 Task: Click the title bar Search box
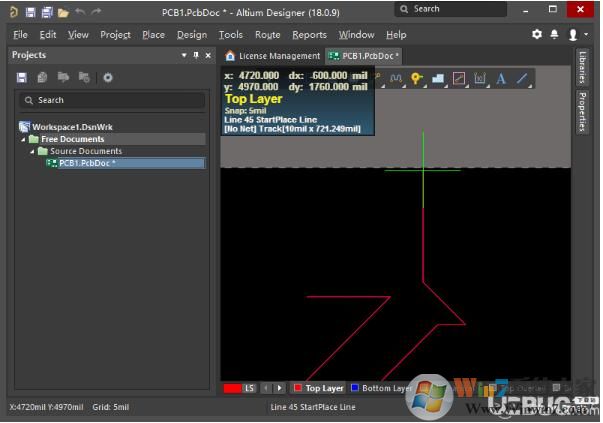451,9
